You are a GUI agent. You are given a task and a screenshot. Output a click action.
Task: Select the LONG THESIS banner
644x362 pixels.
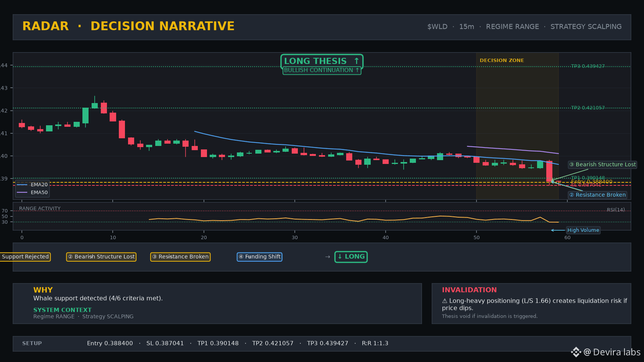pos(322,61)
